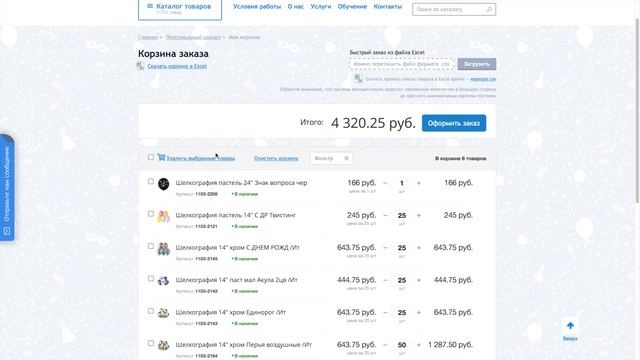Image resolution: width=640 pixels, height=360 pixels.
Task: Open the Персональный раздел breadcrumb
Action: pyautogui.click(x=193, y=37)
